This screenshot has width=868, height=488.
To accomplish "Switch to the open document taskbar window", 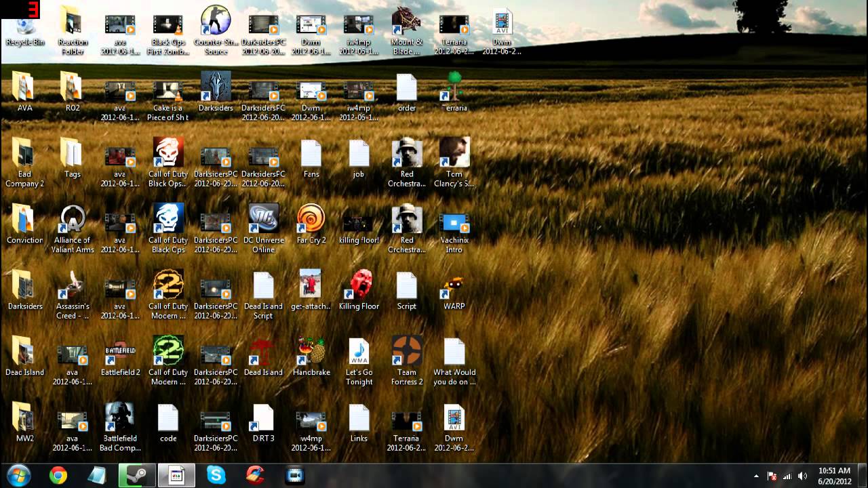I will (x=176, y=476).
